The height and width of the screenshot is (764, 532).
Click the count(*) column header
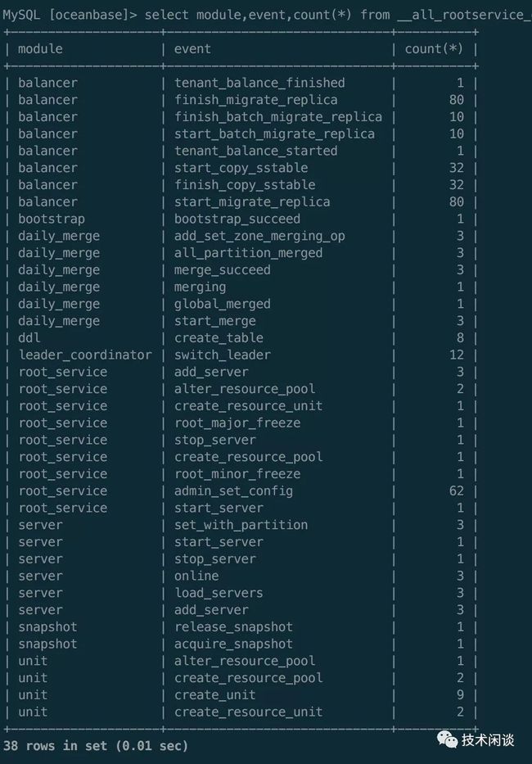pyautogui.click(x=434, y=49)
